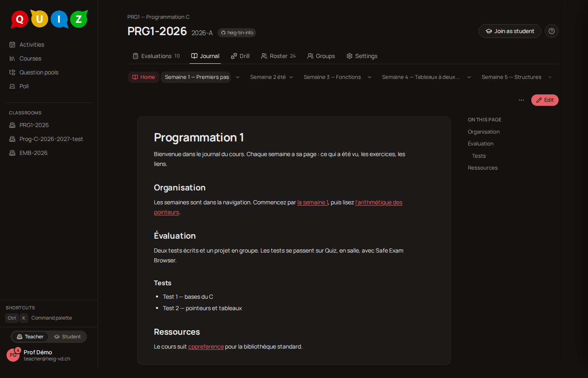Image resolution: width=588 pixels, height=378 pixels.
Task: Switch to the Journal tab
Action: 205,56
